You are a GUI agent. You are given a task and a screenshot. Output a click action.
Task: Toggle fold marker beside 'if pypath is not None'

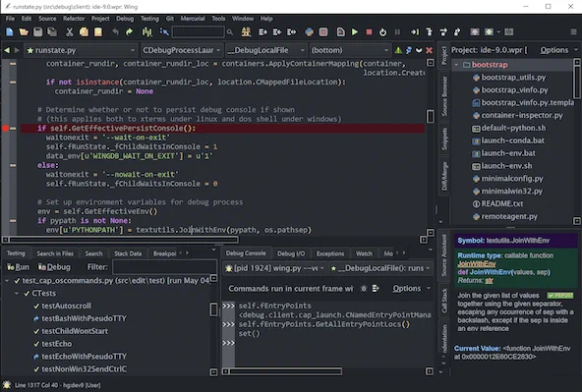(x=13, y=221)
